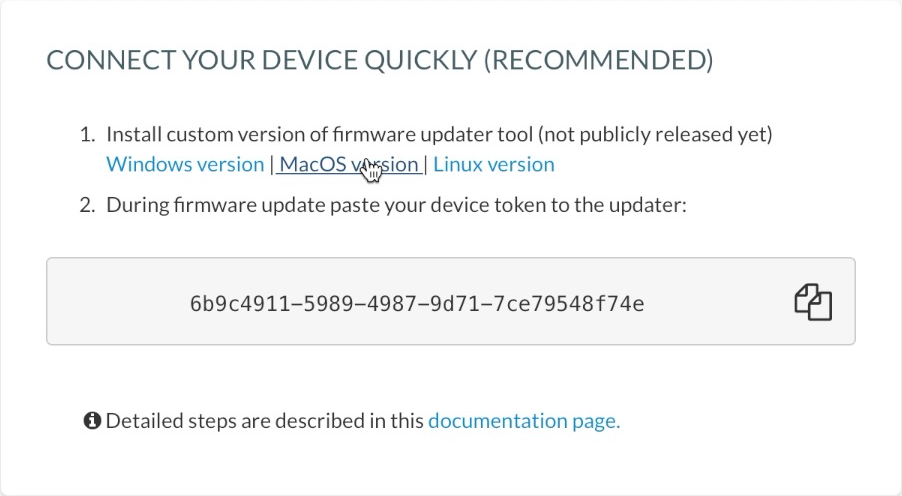The width and height of the screenshot is (902, 496).
Task: Click the token's first segment 6b9c4911
Action: (241, 303)
